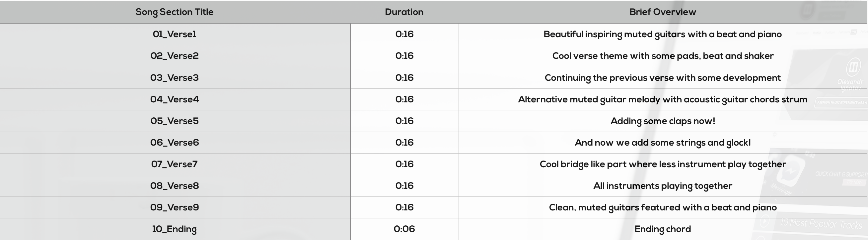Click the Brief Overview column header
The height and width of the screenshot is (240, 868).
(x=663, y=12)
